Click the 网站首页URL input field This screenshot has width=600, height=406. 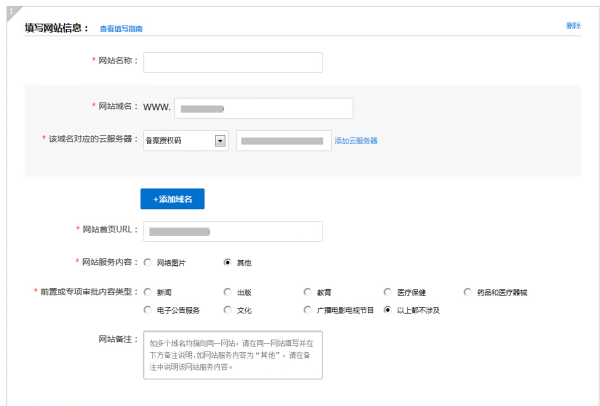click(x=232, y=231)
